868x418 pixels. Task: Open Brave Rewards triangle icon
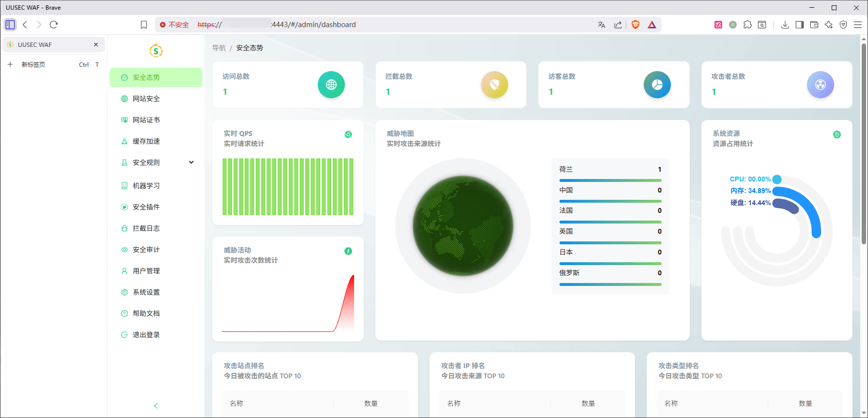pyautogui.click(x=652, y=25)
